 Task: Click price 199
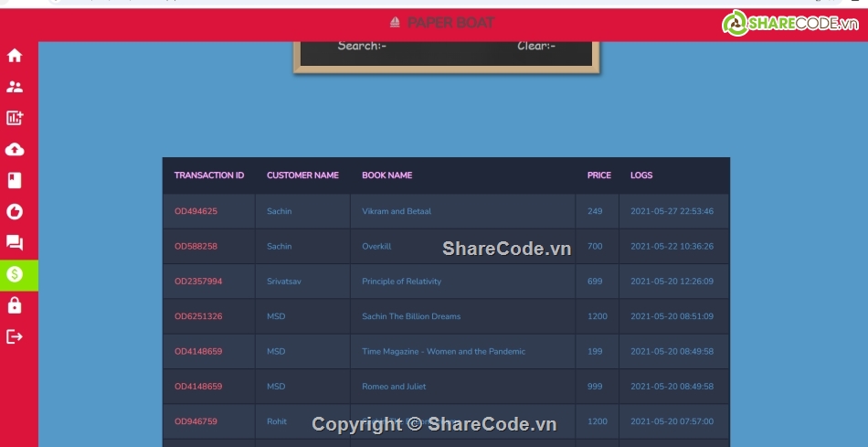[595, 351]
